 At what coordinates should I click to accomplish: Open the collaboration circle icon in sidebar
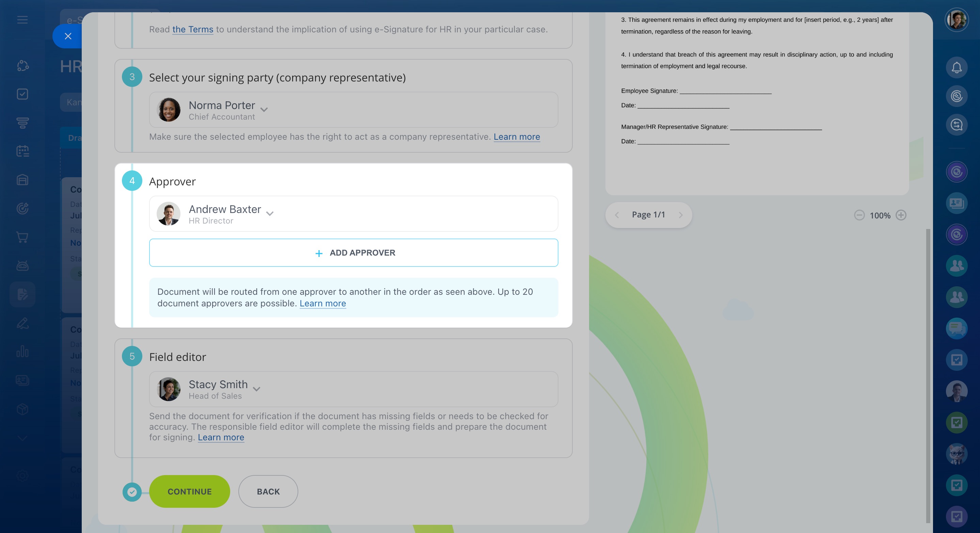click(22, 65)
